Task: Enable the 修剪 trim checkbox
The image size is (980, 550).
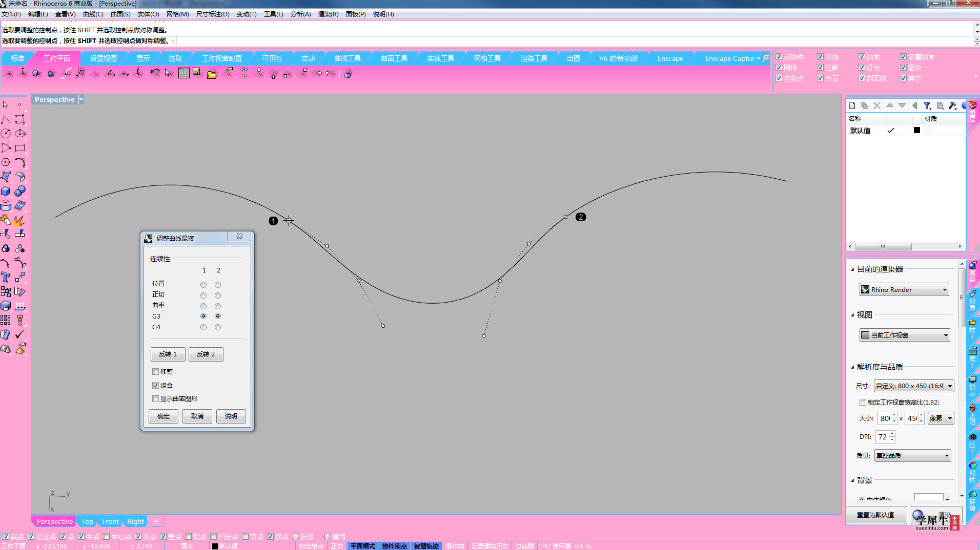Action: [x=155, y=372]
